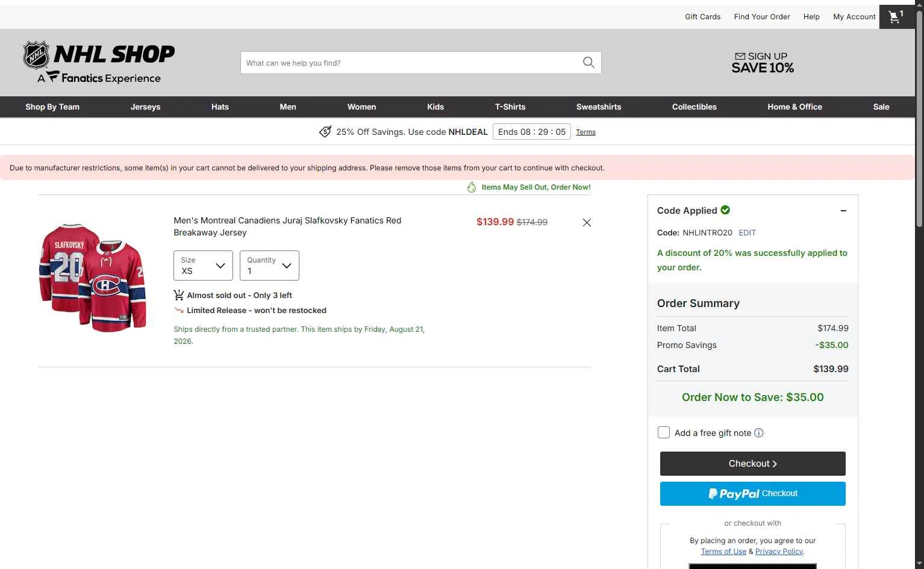The width and height of the screenshot is (924, 569).
Task: Open the Sale menu
Action: [881, 107]
